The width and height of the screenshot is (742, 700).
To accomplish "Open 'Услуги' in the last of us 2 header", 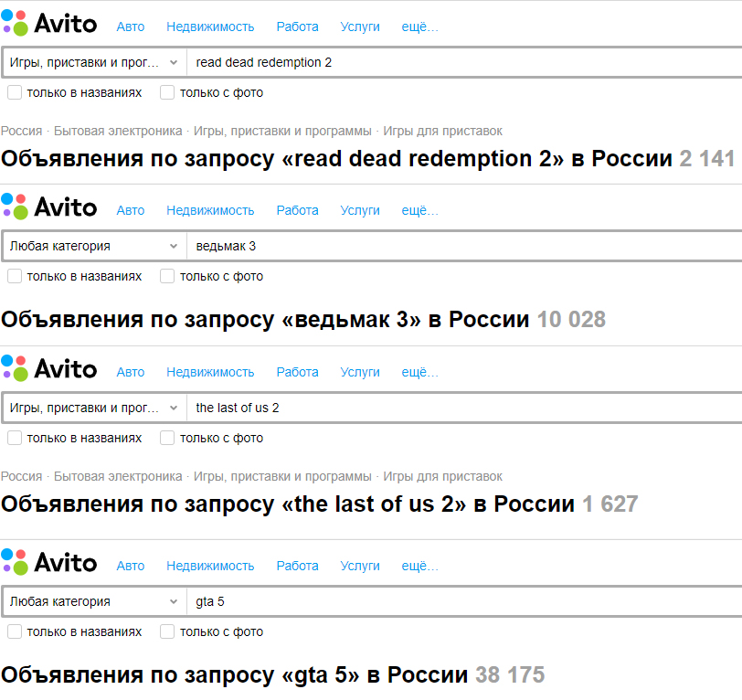I will 360,372.
